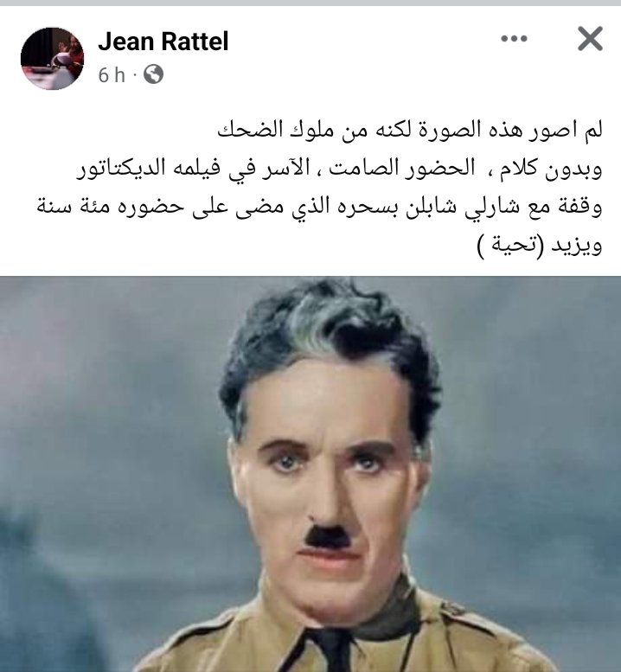The width and height of the screenshot is (621, 672).
Task: Open the three-dot post options menu
Action: click(514, 39)
